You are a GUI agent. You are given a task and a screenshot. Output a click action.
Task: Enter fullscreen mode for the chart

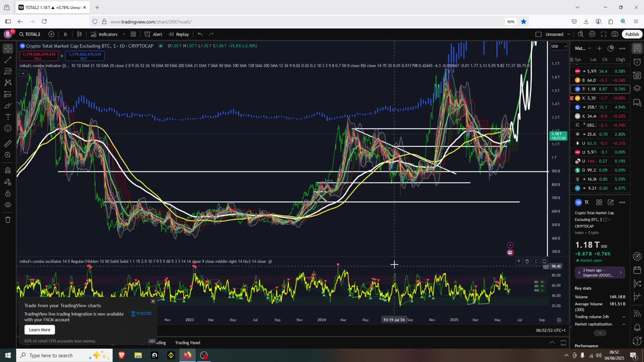pos(603,34)
